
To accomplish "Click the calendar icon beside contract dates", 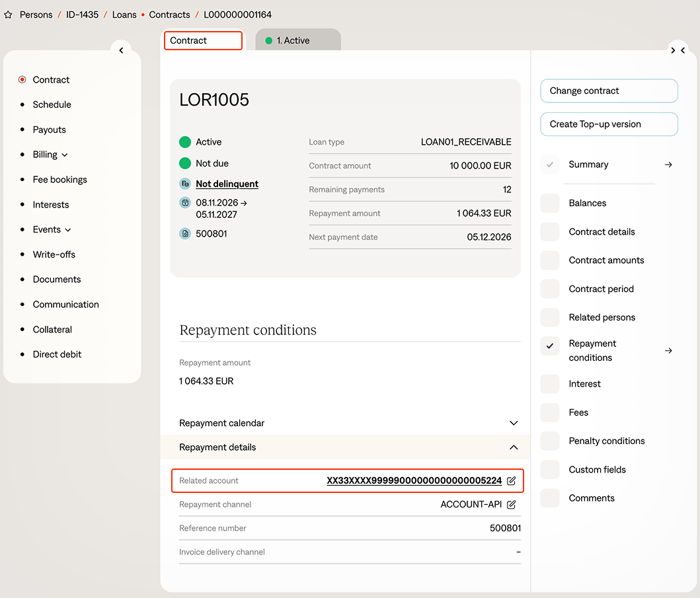I will click(185, 203).
